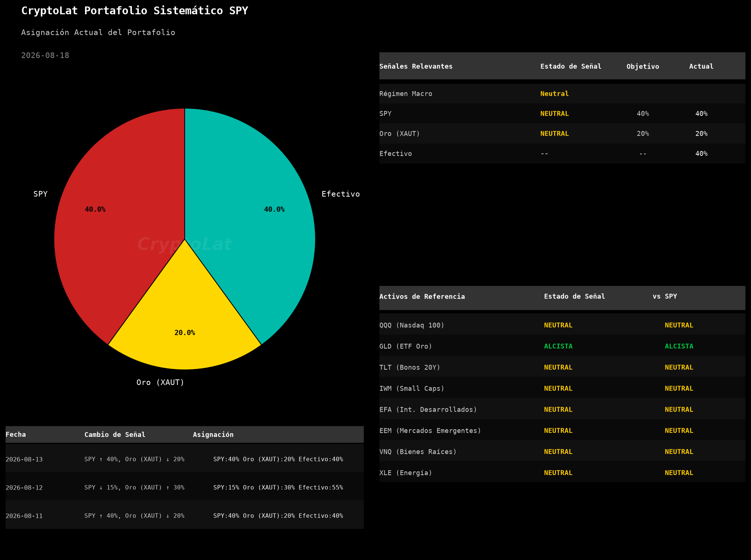The height and width of the screenshot is (560, 751).
Task: Click the 40% Objetivo value for SPY
Action: click(643, 113)
